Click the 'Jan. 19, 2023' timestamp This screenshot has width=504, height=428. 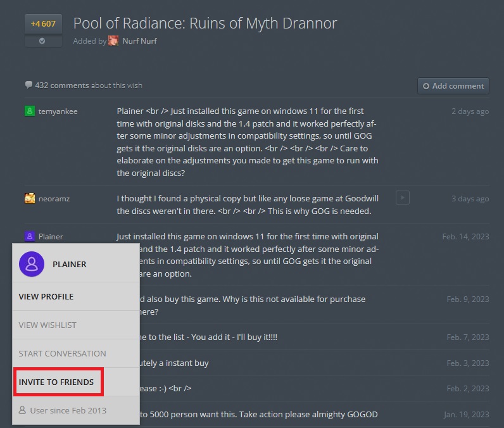tap(467, 415)
